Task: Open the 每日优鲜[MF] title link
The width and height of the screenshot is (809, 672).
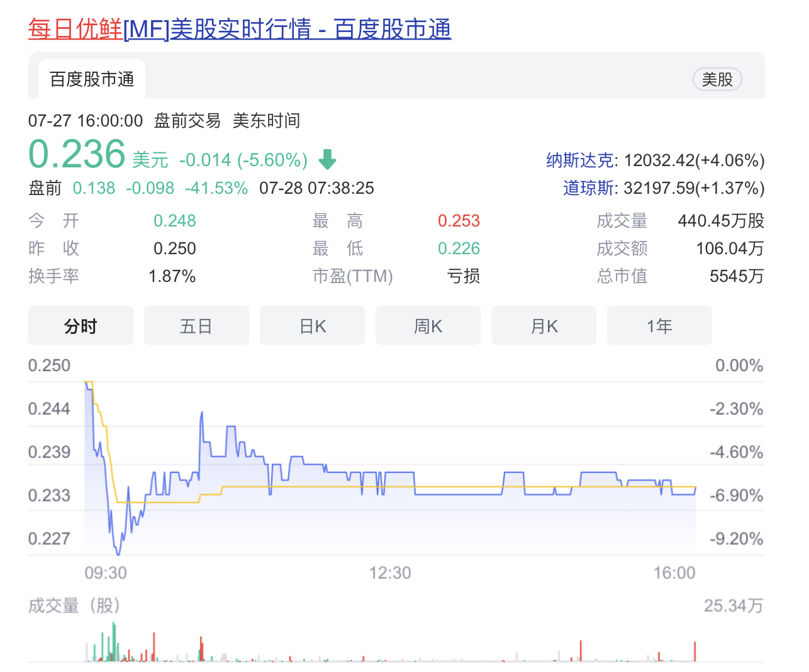Action: [239, 30]
